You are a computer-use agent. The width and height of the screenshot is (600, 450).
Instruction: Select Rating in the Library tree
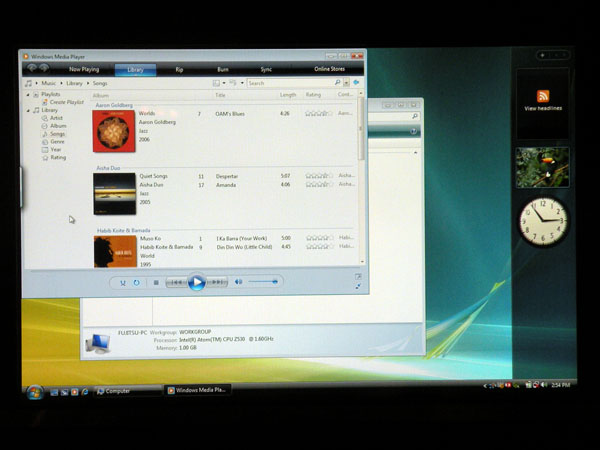58,158
